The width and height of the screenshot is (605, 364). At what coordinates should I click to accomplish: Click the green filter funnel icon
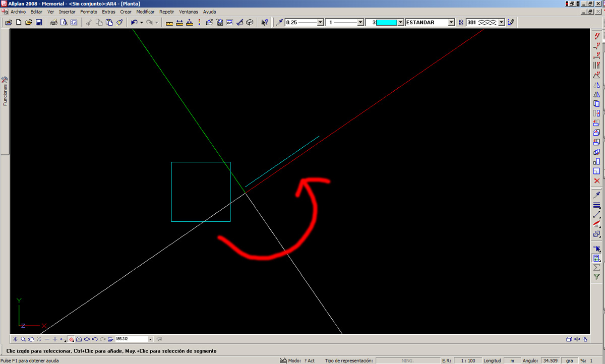(x=596, y=277)
